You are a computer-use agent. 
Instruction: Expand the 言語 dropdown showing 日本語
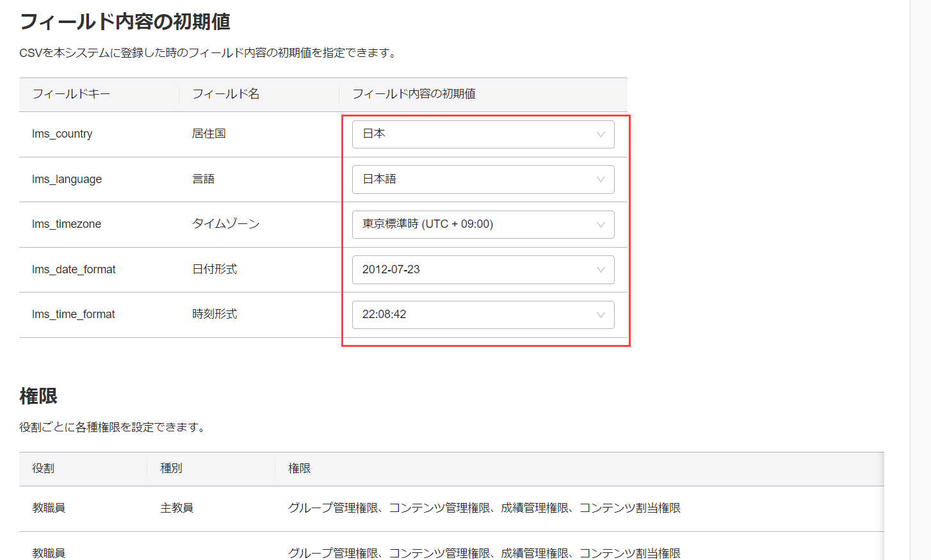[x=483, y=179]
